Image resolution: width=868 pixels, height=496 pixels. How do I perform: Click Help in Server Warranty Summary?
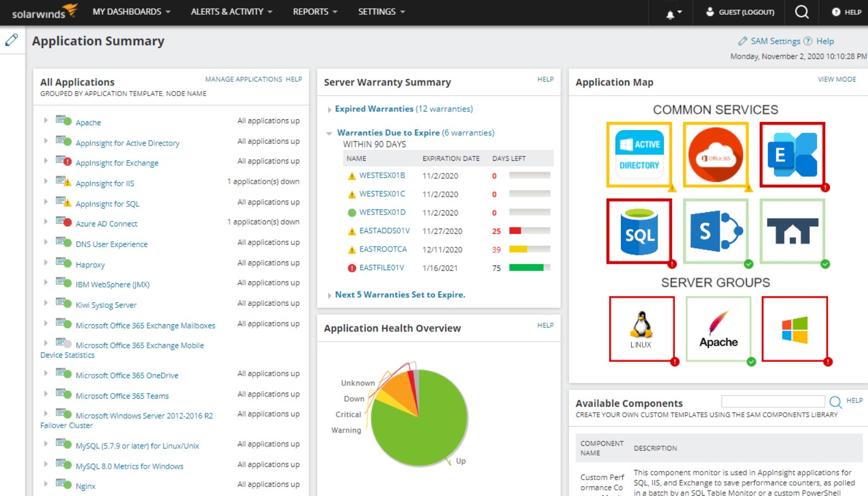pos(545,79)
